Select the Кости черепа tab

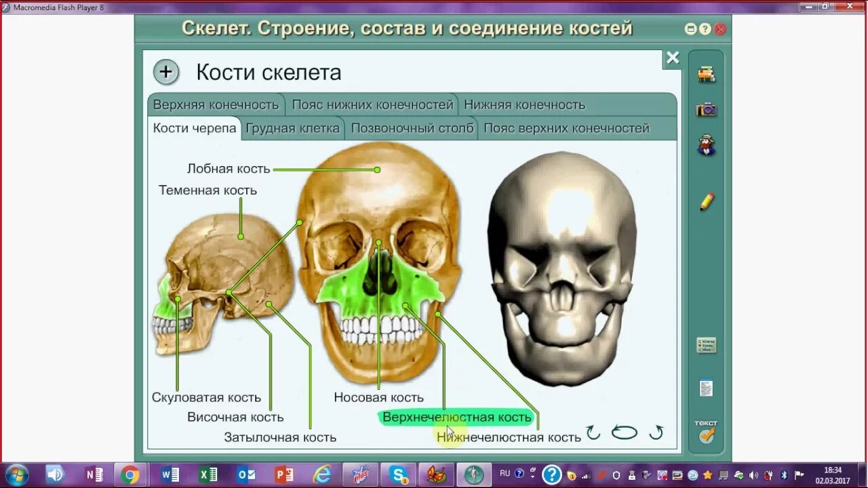(195, 128)
